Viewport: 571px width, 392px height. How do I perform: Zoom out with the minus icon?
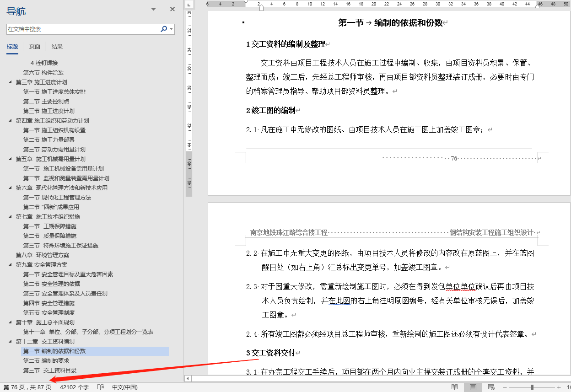coord(505,387)
